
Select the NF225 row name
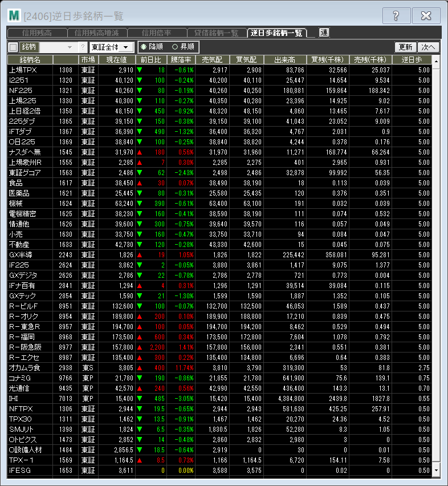[x=21, y=91]
